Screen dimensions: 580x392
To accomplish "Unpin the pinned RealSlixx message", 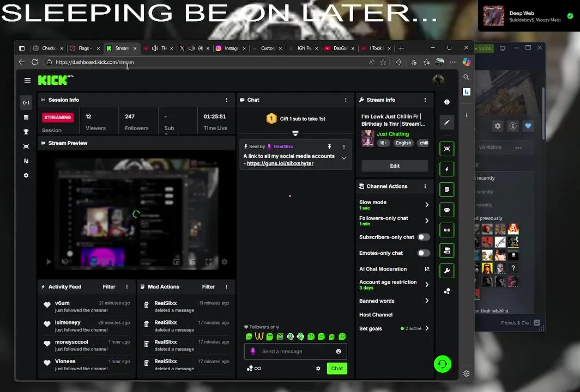I will click(329, 146).
